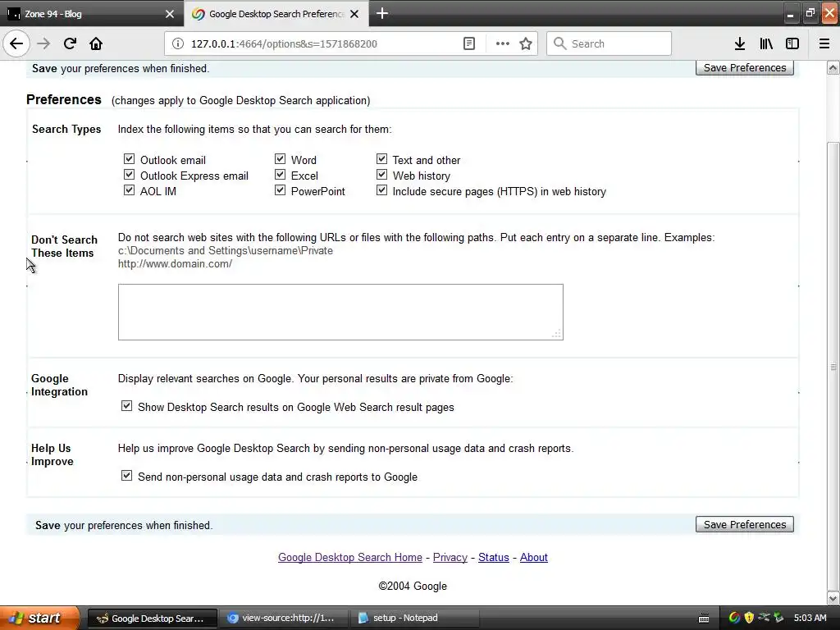Click the tray icon next to the clock

point(778,618)
